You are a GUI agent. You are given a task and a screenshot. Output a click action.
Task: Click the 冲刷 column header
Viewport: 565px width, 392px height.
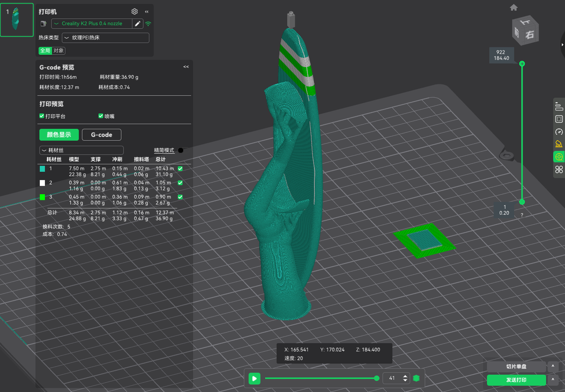coord(117,159)
